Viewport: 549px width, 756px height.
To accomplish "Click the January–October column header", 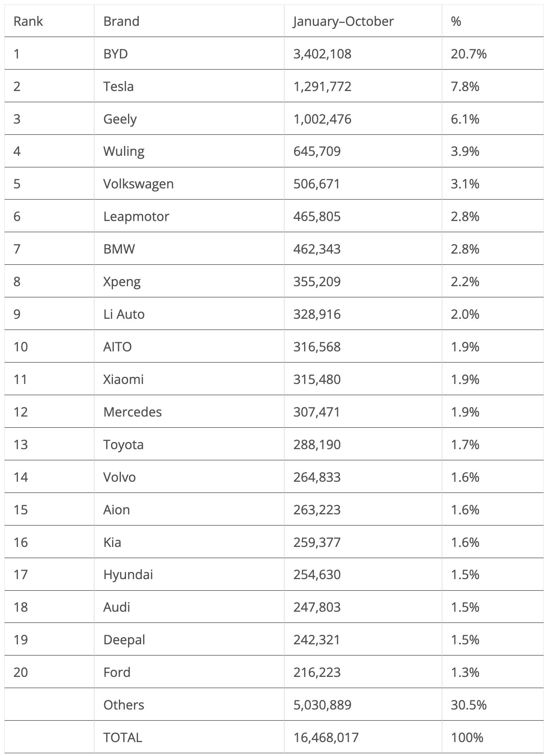I will (x=343, y=21).
